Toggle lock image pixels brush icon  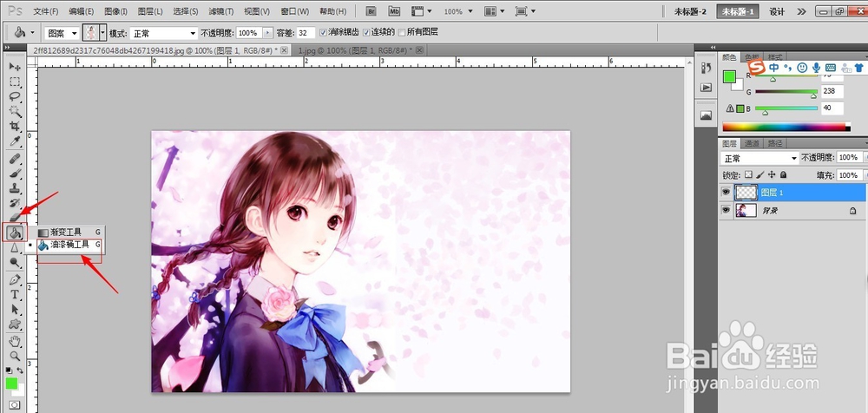(760, 175)
